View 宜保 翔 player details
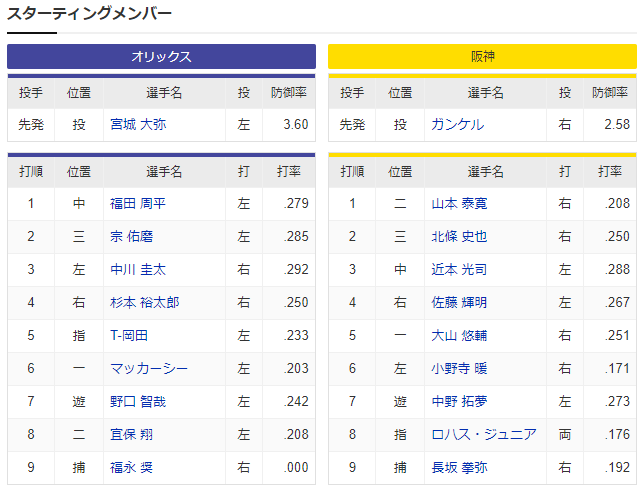Viewport: 639px width, 487px height. (x=132, y=434)
